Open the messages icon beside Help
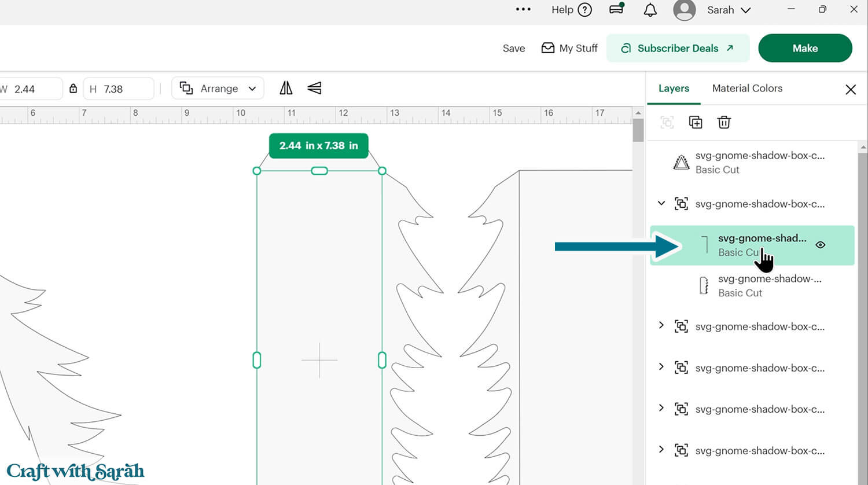Screen dimensions: 868x485 coord(617,9)
